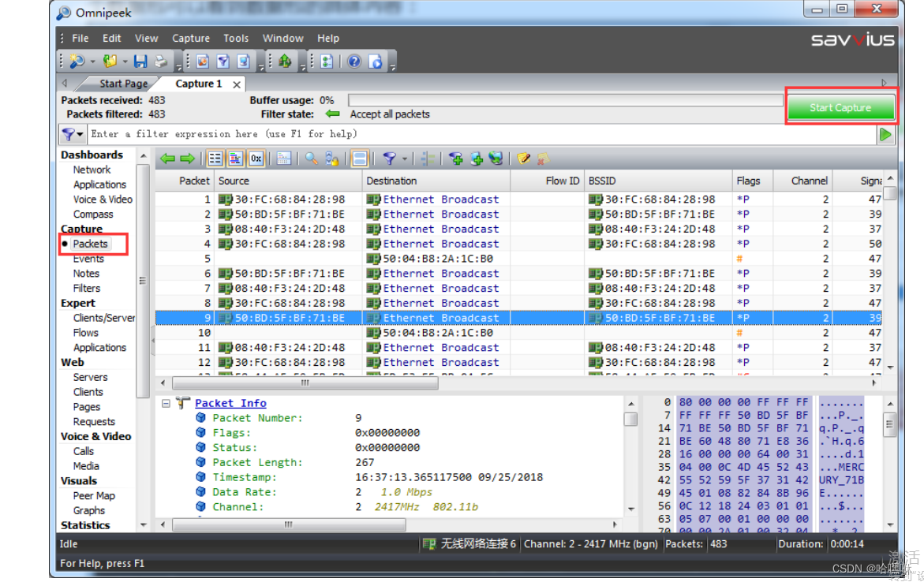
Task: Click the funnel Make Filter icon in packet toolbar
Action: coord(389,159)
